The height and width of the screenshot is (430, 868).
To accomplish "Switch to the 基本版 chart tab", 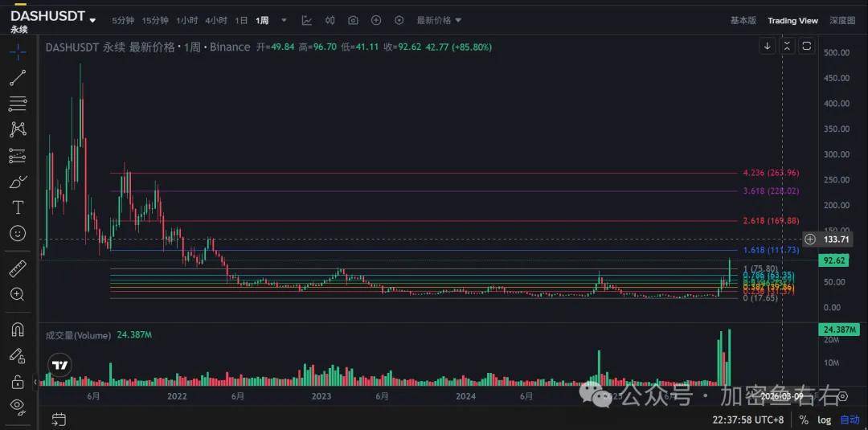I will [743, 20].
